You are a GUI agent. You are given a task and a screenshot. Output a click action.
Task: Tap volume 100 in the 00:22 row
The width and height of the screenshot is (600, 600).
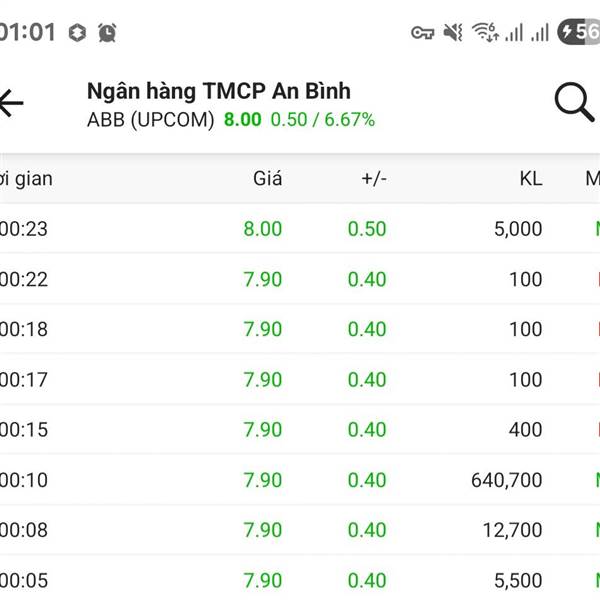coord(525,279)
